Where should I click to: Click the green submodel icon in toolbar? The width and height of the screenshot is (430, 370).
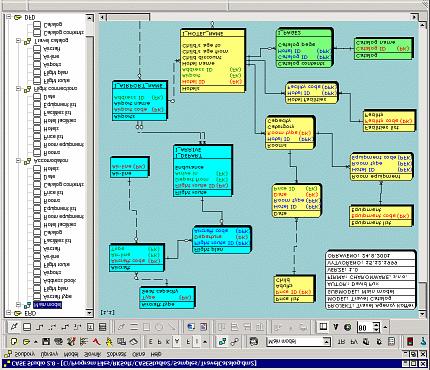pos(222,342)
